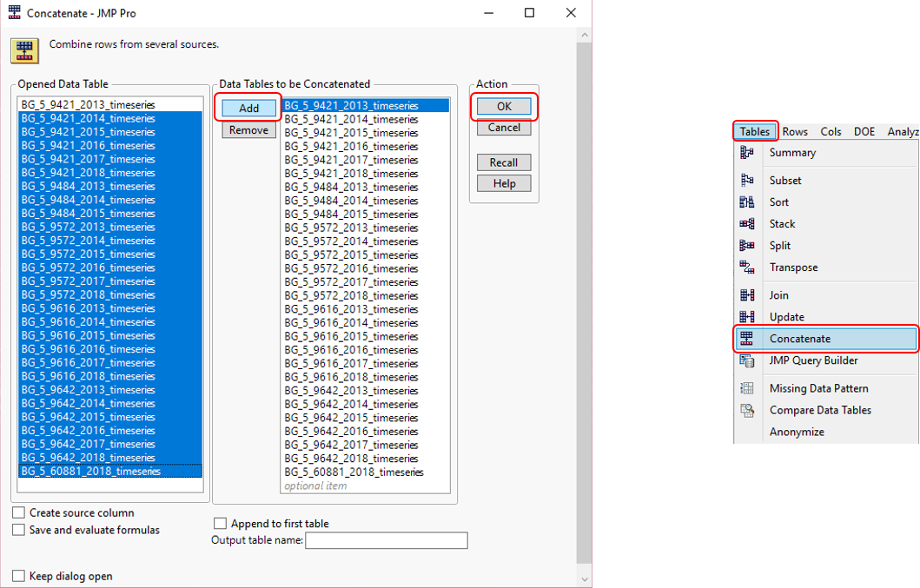Screen dimensions: 920x588
Task: Open Help for Concatenate
Action: click(x=504, y=183)
